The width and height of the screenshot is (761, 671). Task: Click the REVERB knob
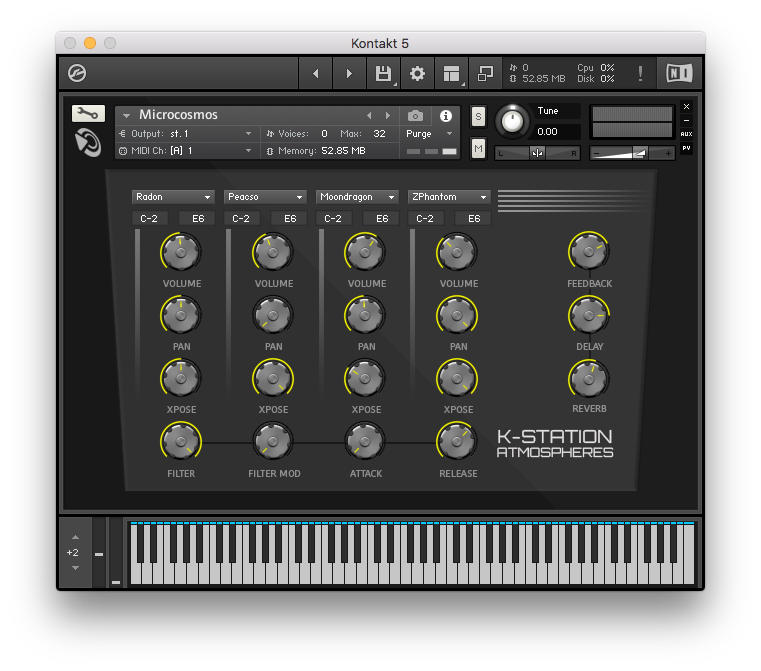pyautogui.click(x=589, y=378)
